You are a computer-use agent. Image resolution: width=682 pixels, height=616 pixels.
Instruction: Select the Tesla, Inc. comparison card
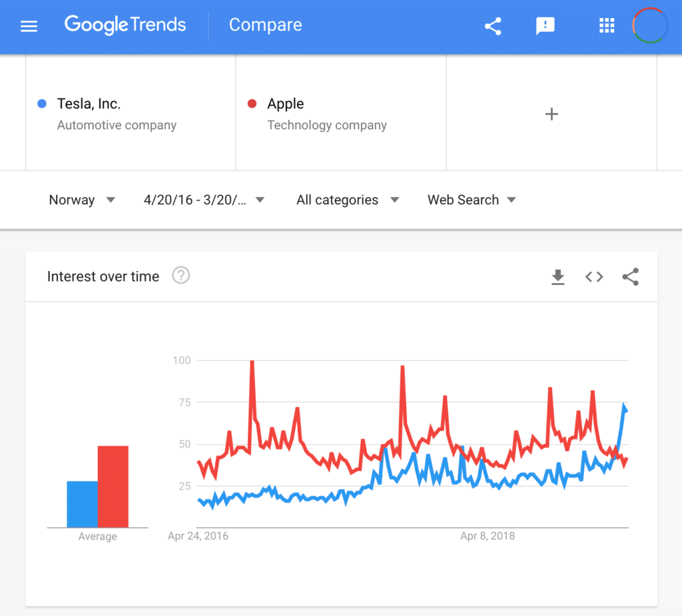tap(130, 112)
